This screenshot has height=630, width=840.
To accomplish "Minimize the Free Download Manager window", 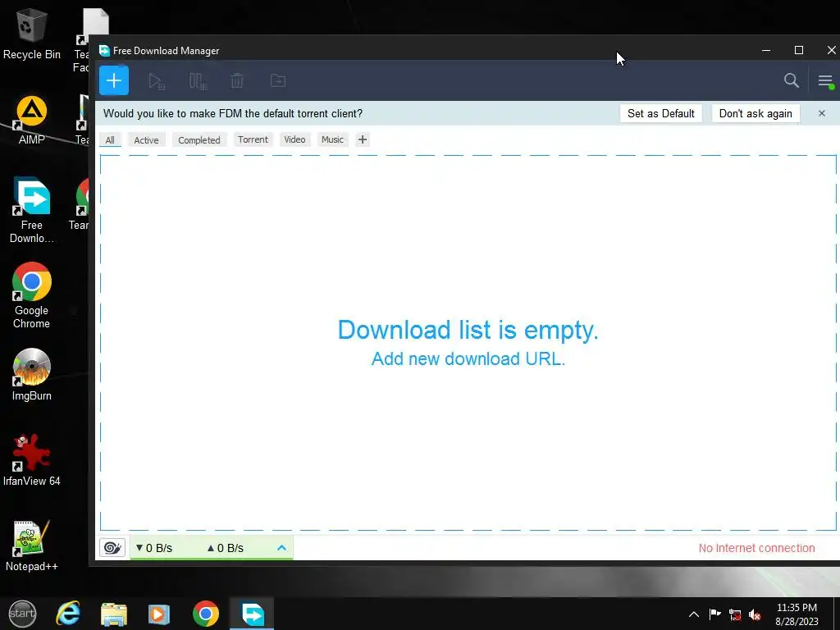I will [x=766, y=50].
